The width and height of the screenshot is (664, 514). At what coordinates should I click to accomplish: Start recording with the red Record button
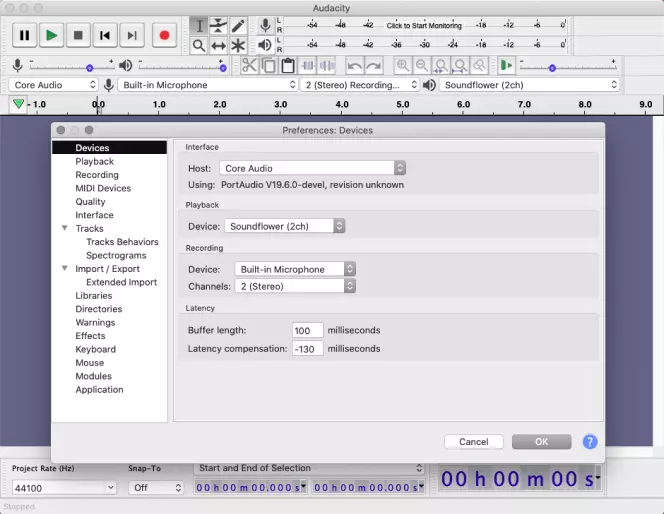click(164, 36)
